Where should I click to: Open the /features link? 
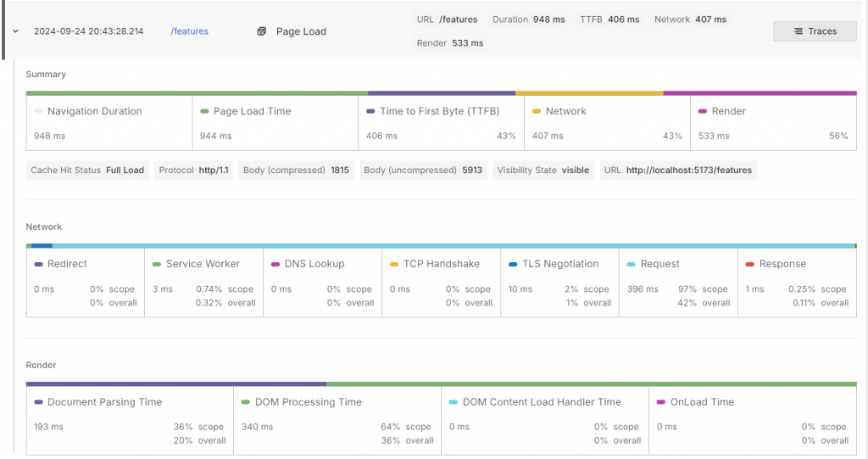[x=189, y=31]
